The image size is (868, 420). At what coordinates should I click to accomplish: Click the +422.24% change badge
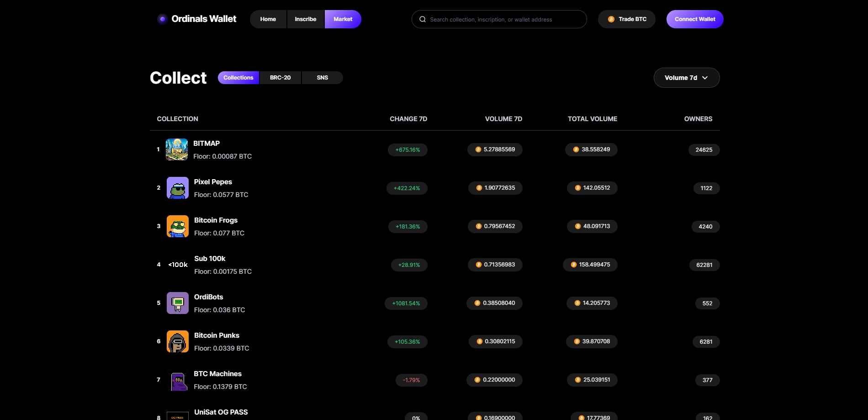click(407, 188)
